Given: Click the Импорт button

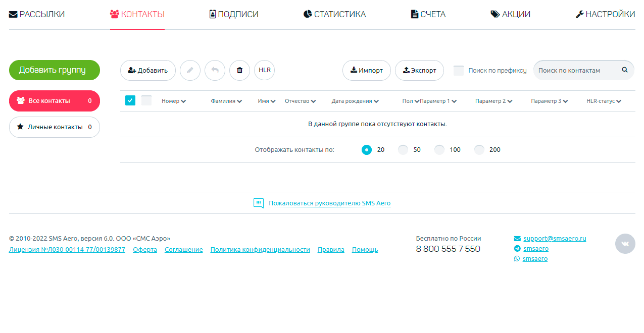Looking at the screenshot, I should pyautogui.click(x=366, y=71).
